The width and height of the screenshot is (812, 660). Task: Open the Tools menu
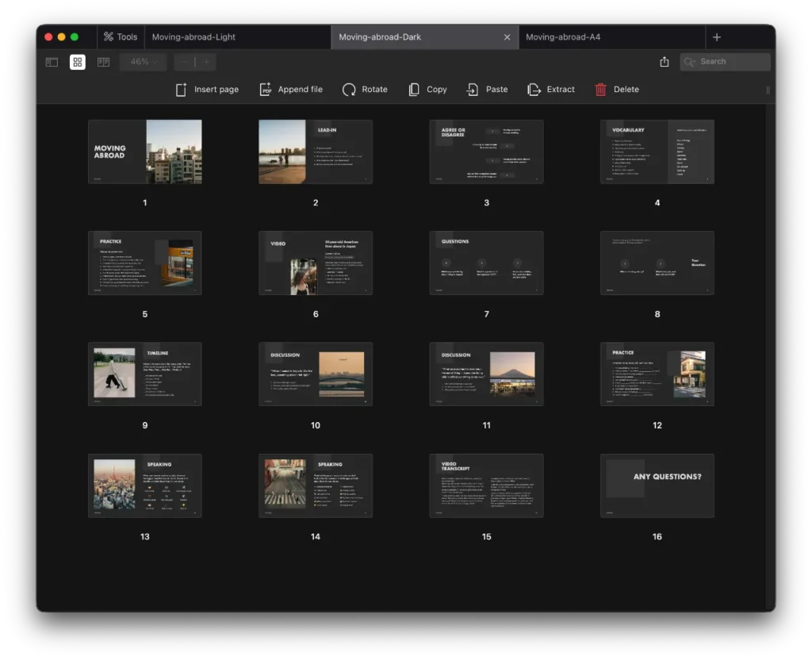(120, 37)
